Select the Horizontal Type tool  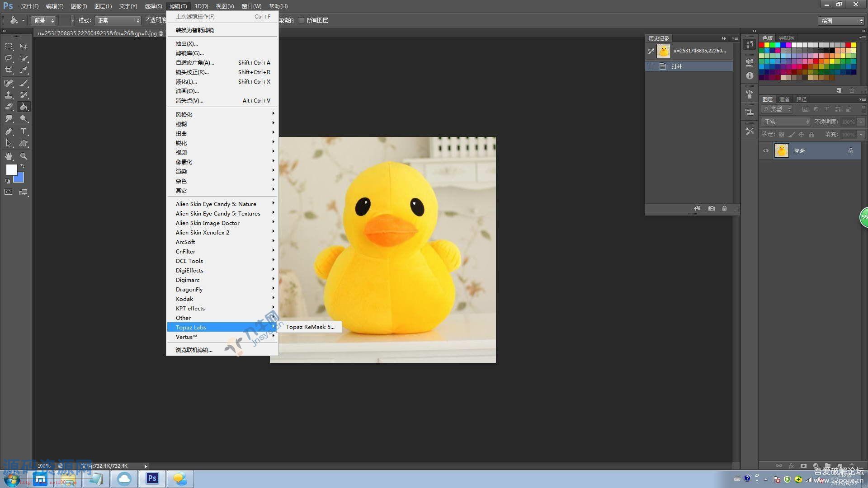24,131
